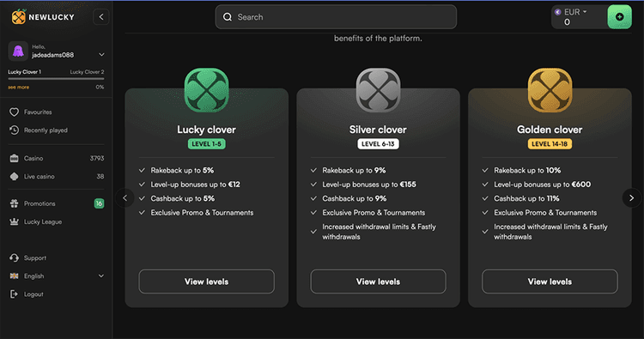Open Favourites heart icon in sidebar
This screenshot has width=644, height=339.
[14, 112]
